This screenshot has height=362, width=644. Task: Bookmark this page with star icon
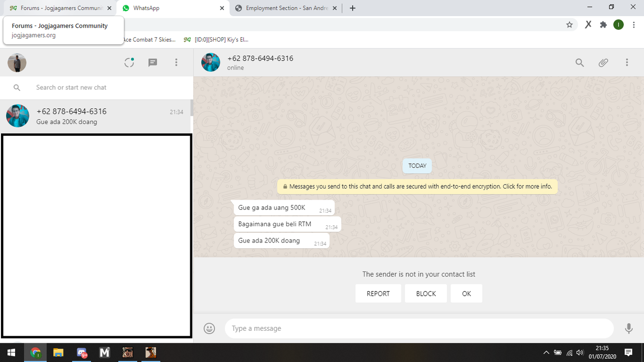570,25
